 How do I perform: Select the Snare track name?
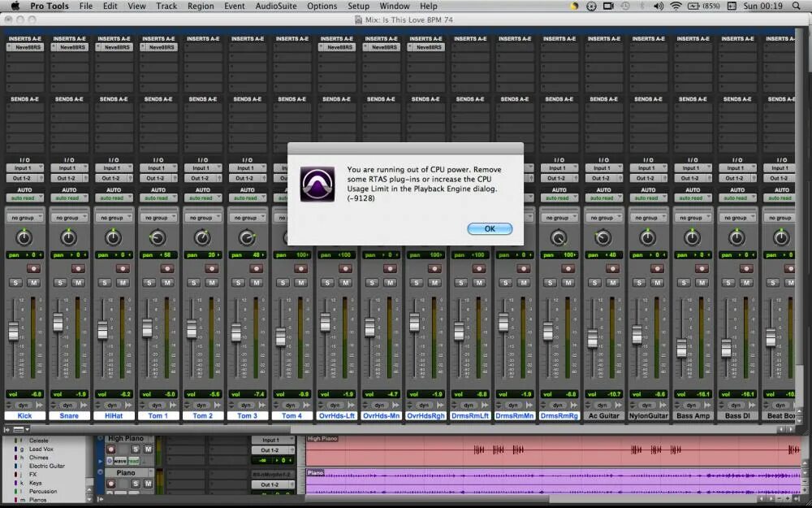(x=69, y=415)
